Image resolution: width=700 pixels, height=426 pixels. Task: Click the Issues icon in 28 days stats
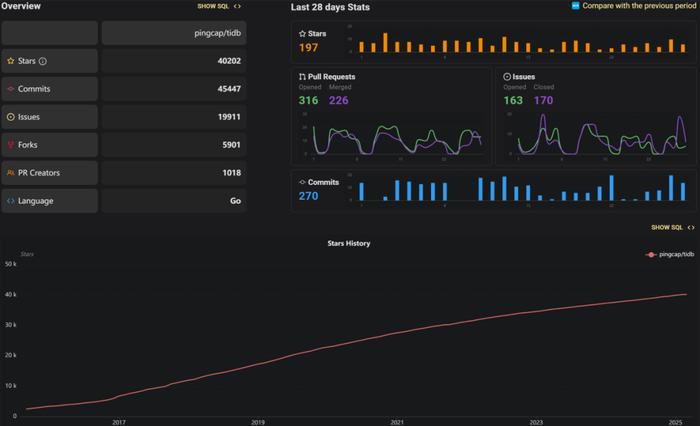tap(507, 77)
